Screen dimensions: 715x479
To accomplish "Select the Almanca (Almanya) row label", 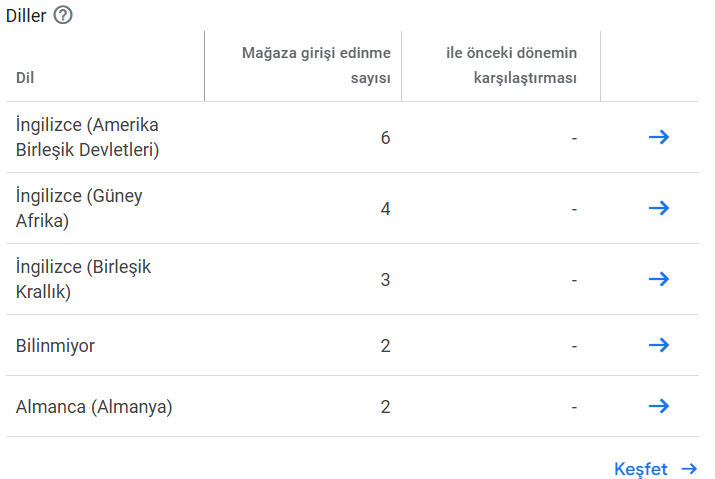I will coord(94,406).
